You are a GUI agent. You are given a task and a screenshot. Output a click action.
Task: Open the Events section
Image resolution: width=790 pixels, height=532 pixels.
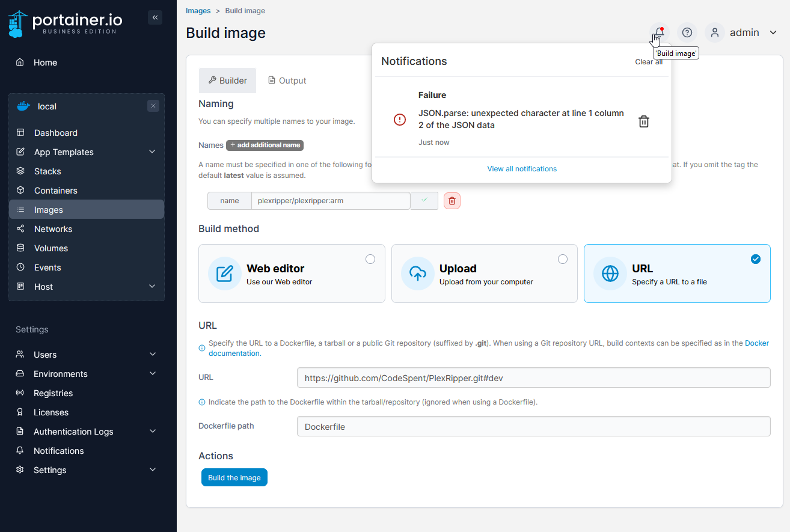click(48, 267)
